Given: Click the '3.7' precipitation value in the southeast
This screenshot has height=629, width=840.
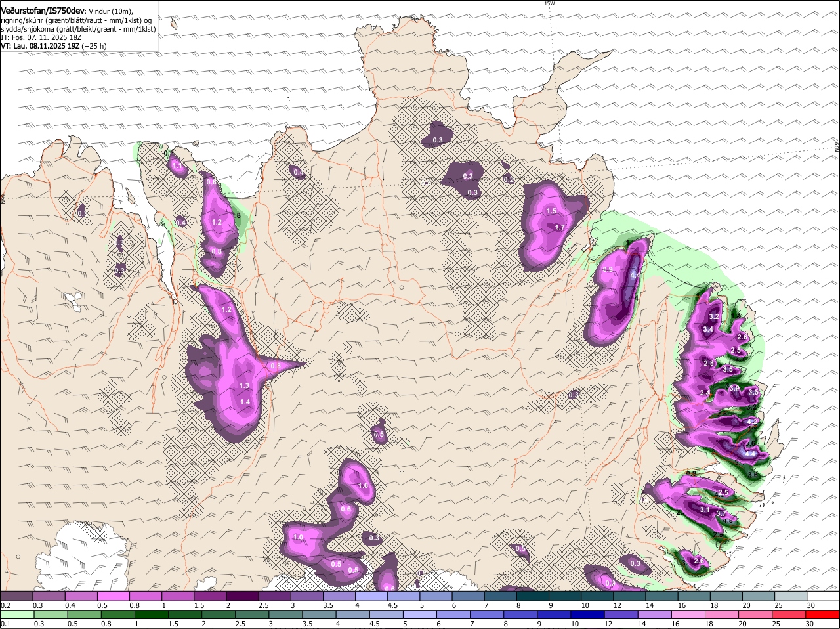Looking at the screenshot, I should point(721,514).
